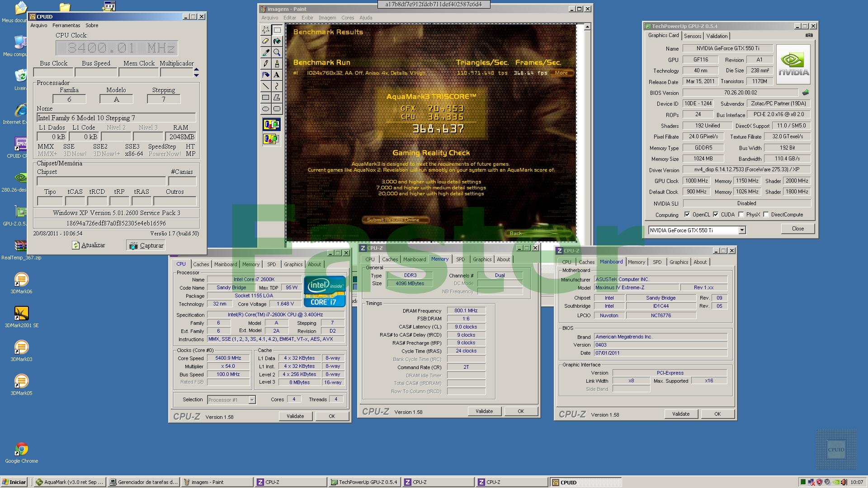The image size is (868, 488).
Task: Select the Pick Color eyedropper tool
Action: tap(265, 52)
